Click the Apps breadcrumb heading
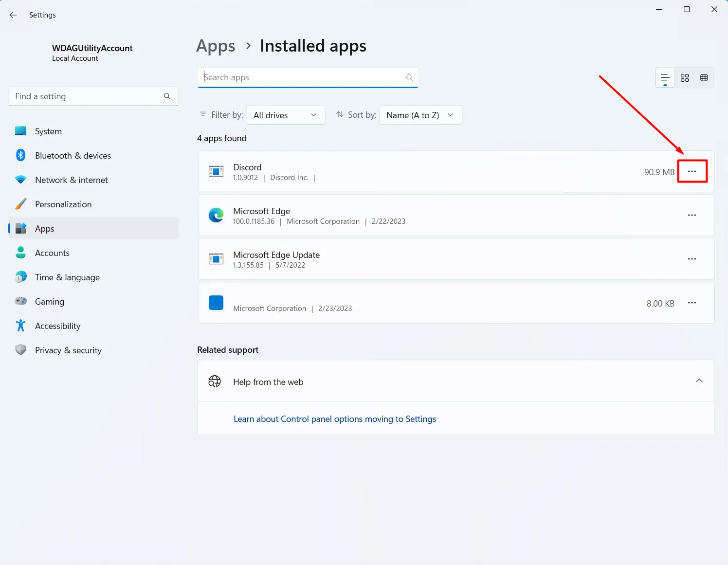The image size is (728, 565). pos(216,46)
